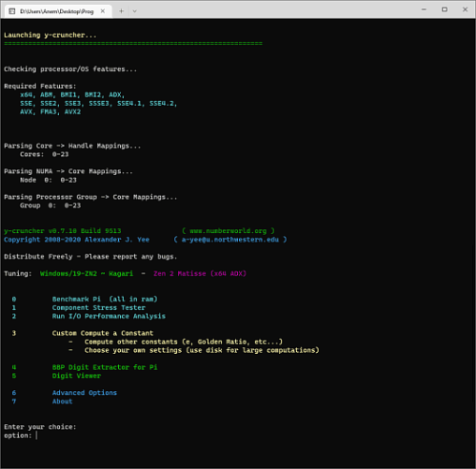Click the www.numberworld.org link text

coord(228,231)
